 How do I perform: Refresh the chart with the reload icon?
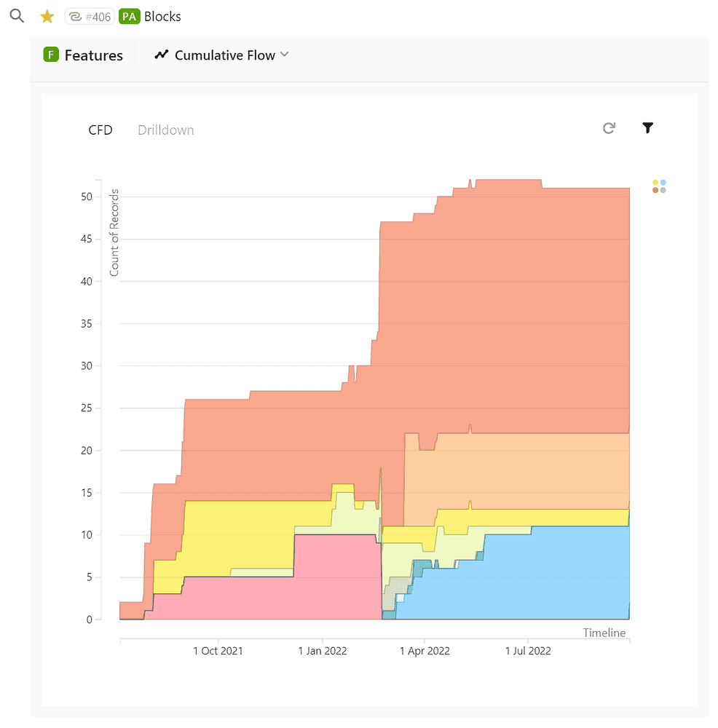[x=609, y=128]
